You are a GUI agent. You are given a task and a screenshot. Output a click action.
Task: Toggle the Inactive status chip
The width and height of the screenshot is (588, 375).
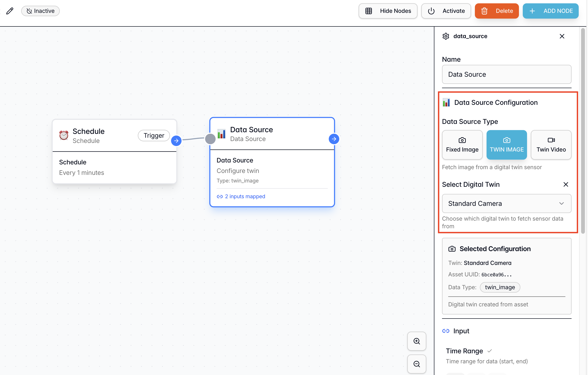click(40, 11)
